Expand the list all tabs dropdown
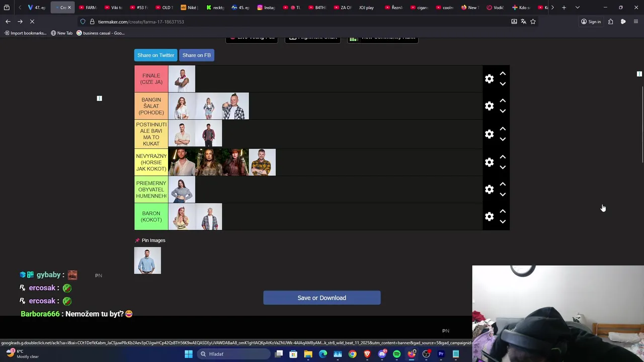Image resolution: width=644 pixels, height=362 pixels. tap(577, 8)
